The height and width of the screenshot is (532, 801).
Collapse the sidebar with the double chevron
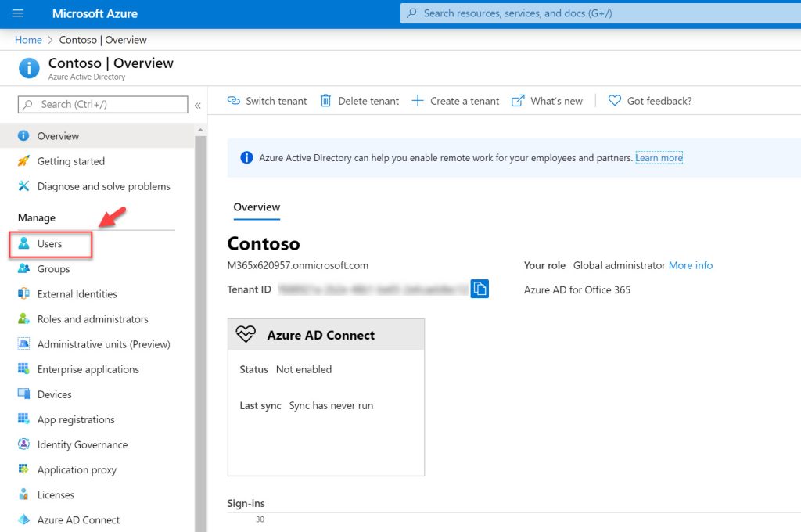coord(198,105)
